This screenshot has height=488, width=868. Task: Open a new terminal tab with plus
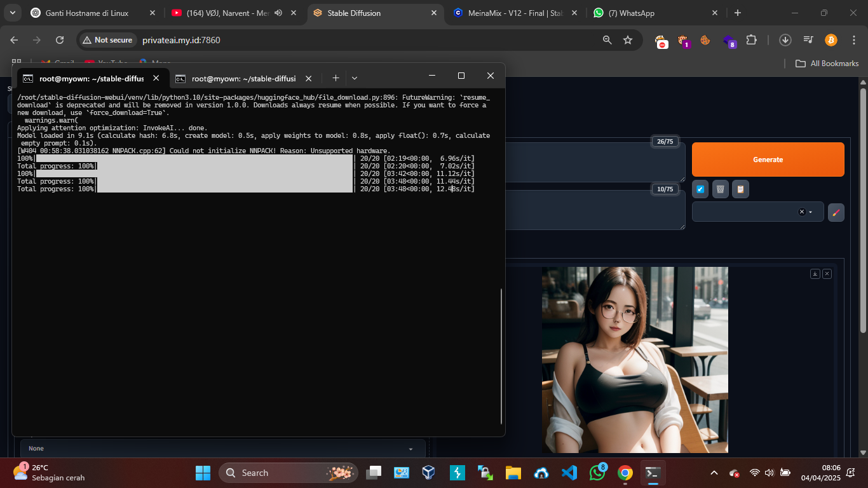[x=336, y=78]
